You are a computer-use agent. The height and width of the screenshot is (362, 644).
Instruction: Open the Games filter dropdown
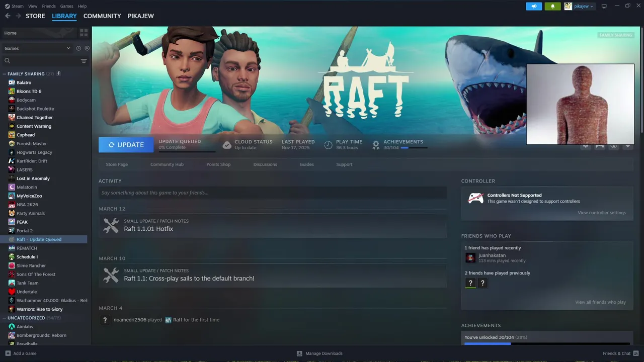37,48
